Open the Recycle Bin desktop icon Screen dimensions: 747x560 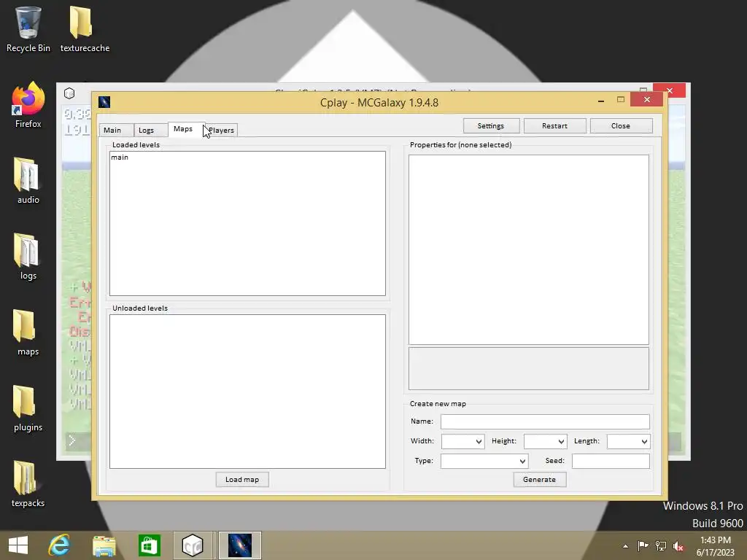pos(28,29)
